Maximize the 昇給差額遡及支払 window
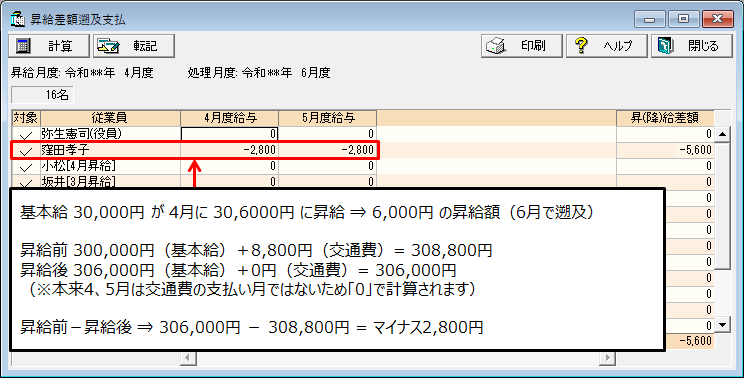The image size is (744, 378). pyautogui.click(x=683, y=19)
